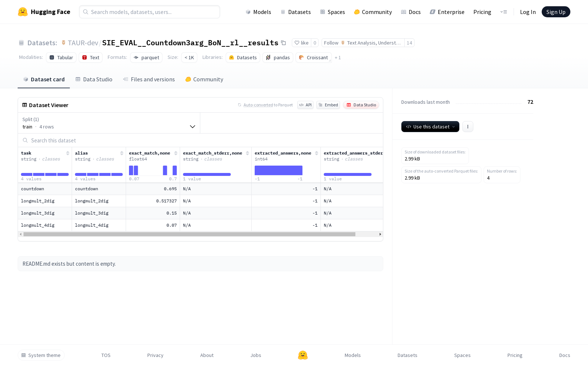Click the Sign Up button
Screen dimensions: 588x368
pos(556,12)
